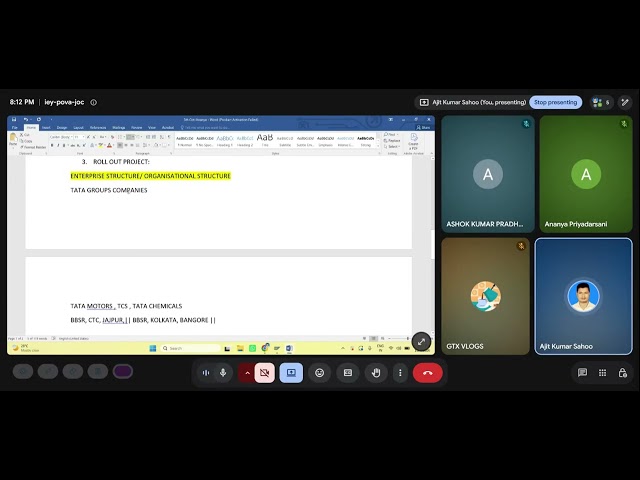Apply yellow text highlight color
This screenshot has height=480, width=640.
coord(100,145)
